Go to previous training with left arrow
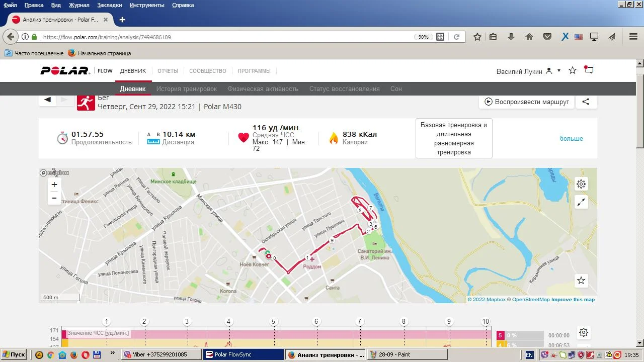644x362 pixels. (48, 100)
